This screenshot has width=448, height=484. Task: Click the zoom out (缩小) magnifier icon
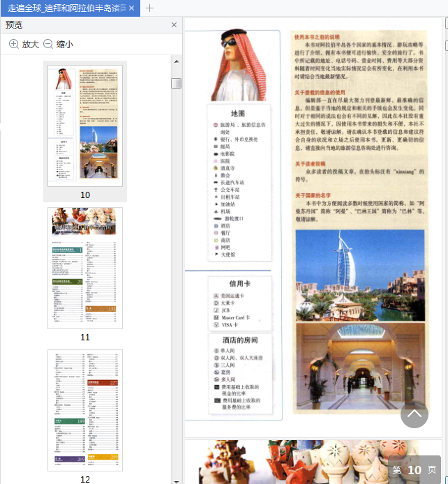pos(48,44)
